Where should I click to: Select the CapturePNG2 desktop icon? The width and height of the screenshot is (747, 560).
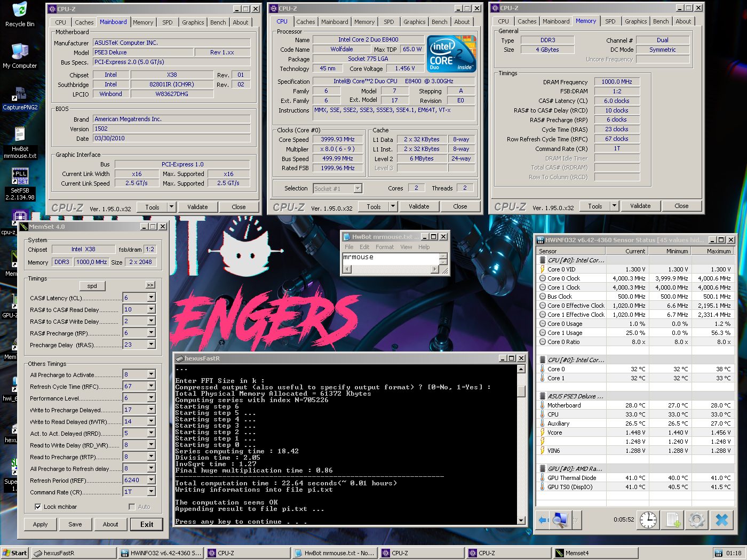[x=20, y=98]
